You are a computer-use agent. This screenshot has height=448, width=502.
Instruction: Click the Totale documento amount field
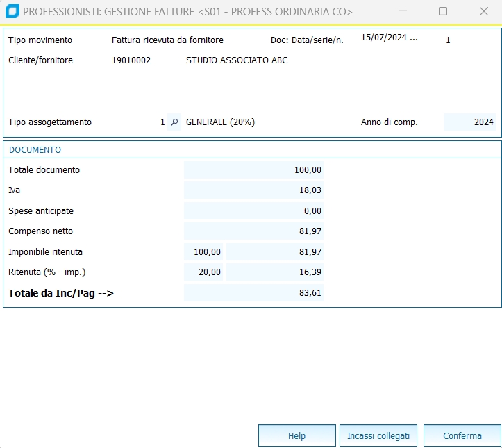pos(253,170)
